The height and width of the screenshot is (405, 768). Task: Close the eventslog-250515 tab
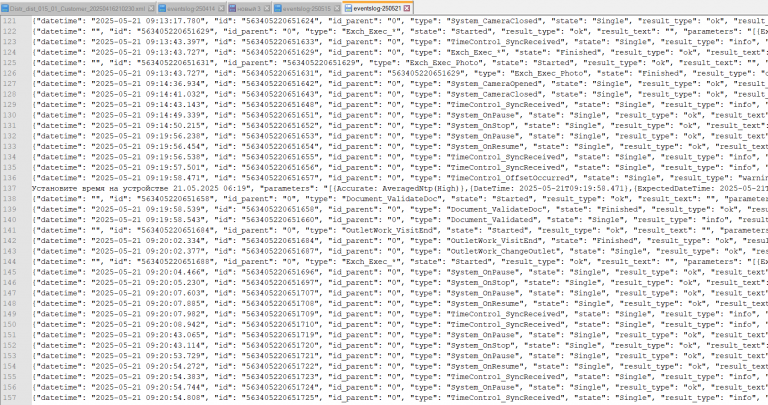[337, 9]
